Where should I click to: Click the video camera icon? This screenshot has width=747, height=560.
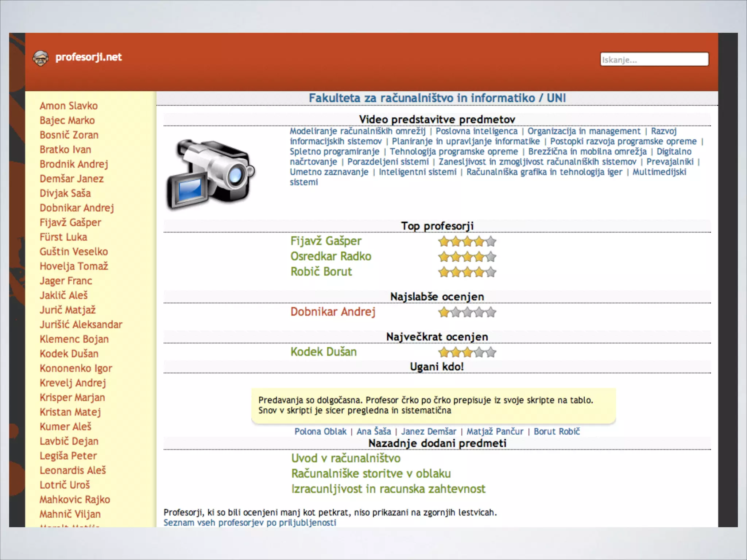point(211,174)
